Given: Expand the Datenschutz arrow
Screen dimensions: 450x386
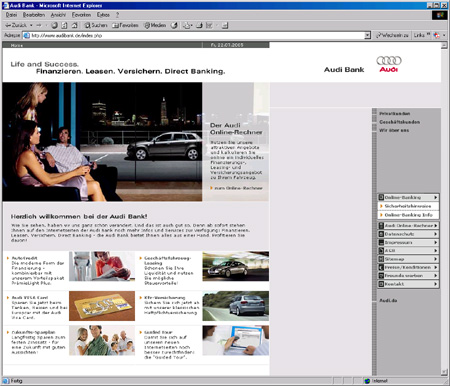Looking at the screenshot, I should point(435,234).
